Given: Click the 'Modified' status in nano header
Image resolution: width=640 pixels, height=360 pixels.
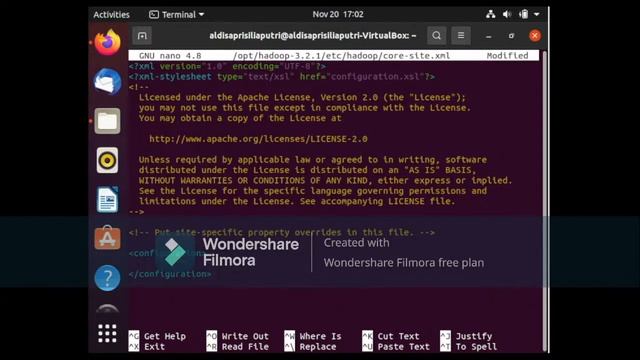Looking at the screenshot, I should pos(507,56).
